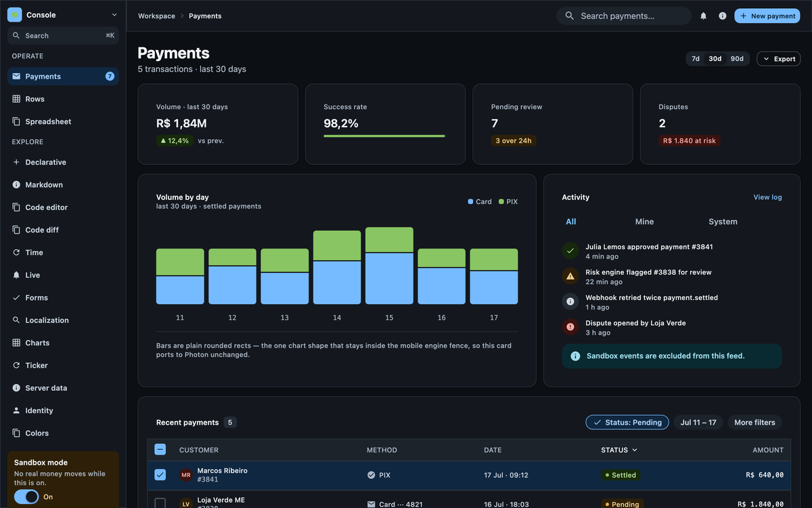812x508 pixels.
Task: Click the PIX method check icon in the first row
Action: point(371,475)
